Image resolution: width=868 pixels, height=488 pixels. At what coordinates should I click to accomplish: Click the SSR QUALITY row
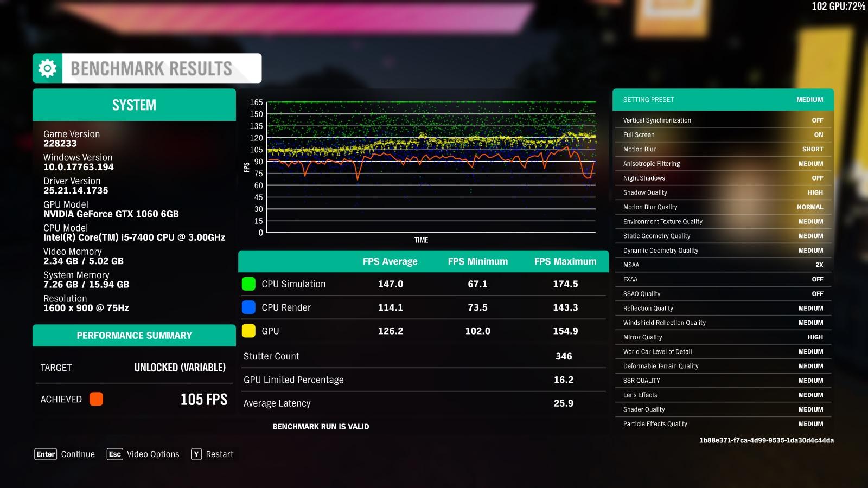[x=723, y=381]
